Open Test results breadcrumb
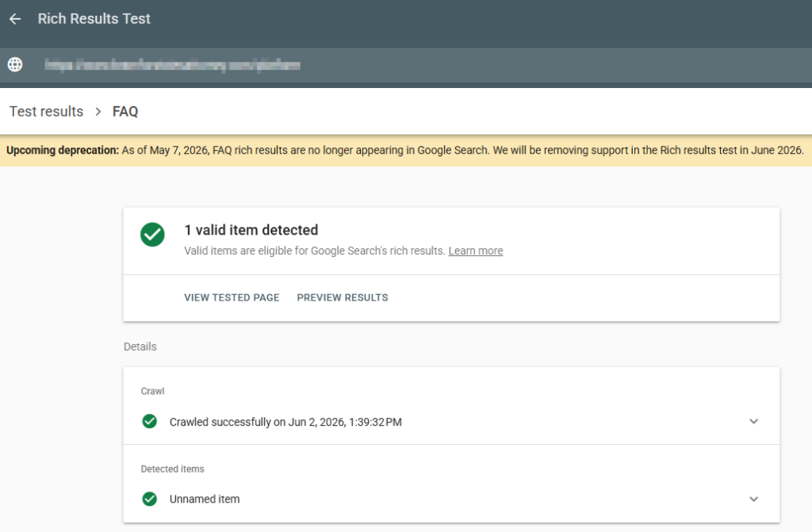The width and height of the screenshot is (812, 532). [46, 111]
